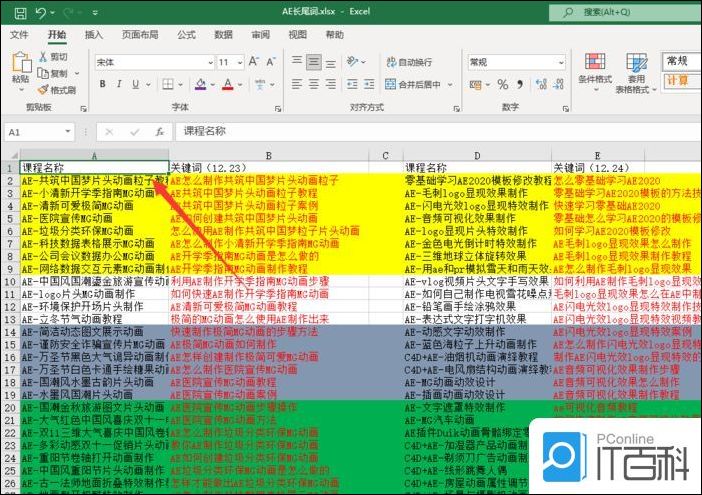This screenshot has width=702, height=495.
Task: Open the Number group dialog launcher
Action: (565, 109)
